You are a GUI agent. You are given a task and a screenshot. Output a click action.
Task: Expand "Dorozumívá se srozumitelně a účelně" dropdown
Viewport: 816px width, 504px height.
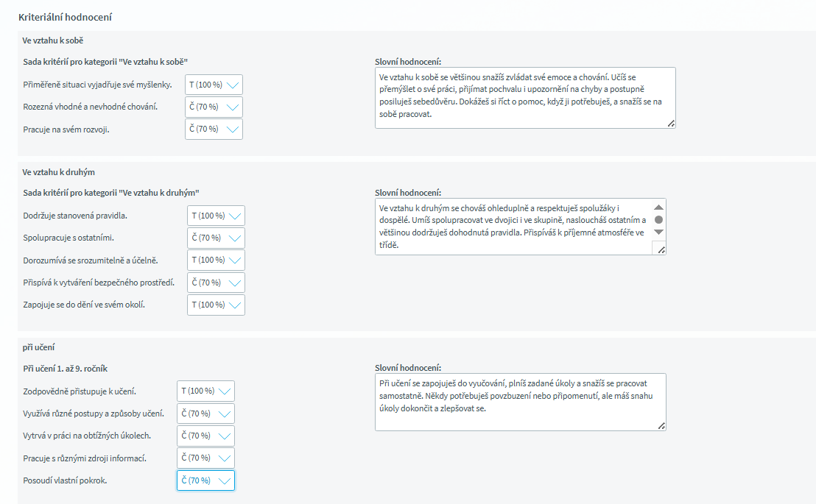point(217,260)
